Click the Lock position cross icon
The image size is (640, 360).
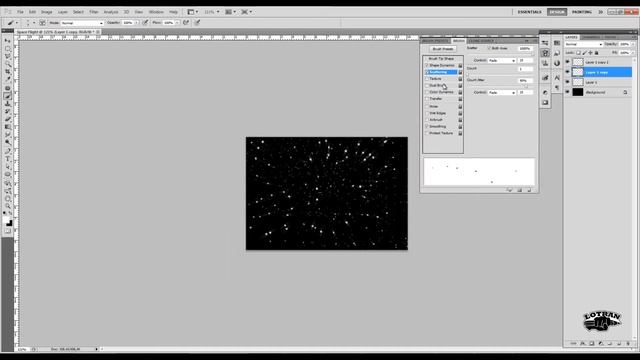pyautogui.click(x=590, y=53)
